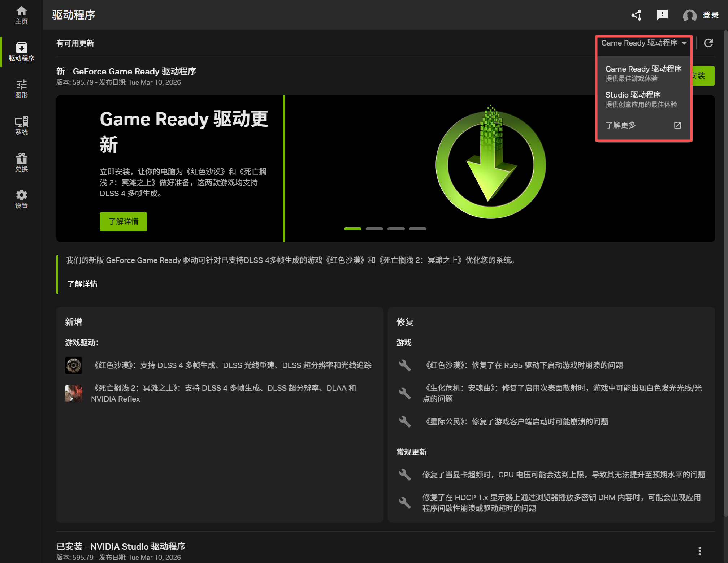
Task: Click the 常规更新 subheading
Action: [412, 452]
